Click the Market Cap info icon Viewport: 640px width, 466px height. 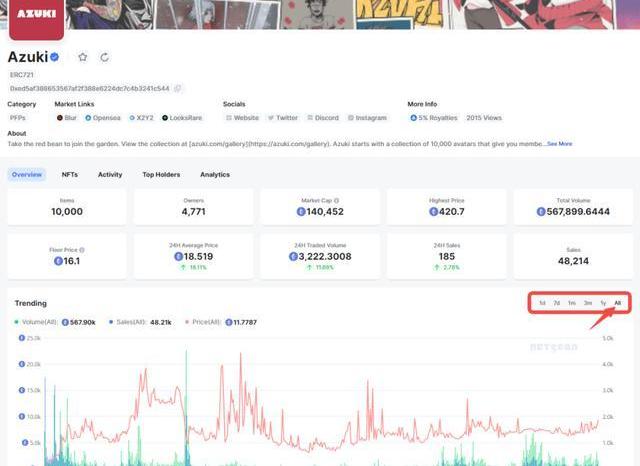[337, 200]
